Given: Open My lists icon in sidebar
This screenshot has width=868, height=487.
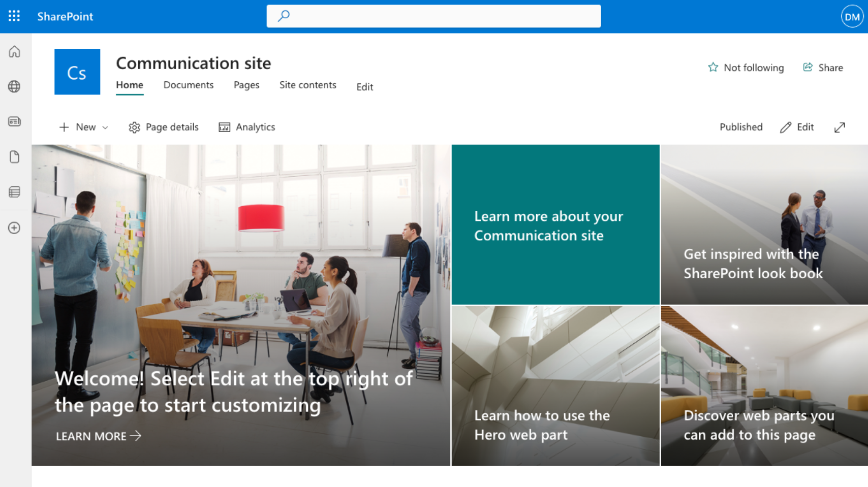Looking at the screenshot, I should point(14,192).
